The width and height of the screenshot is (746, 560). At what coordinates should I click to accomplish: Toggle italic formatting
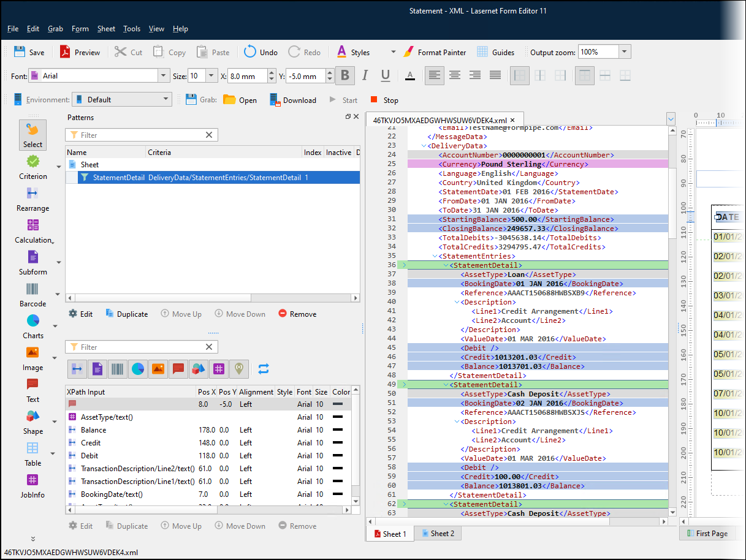365,75
